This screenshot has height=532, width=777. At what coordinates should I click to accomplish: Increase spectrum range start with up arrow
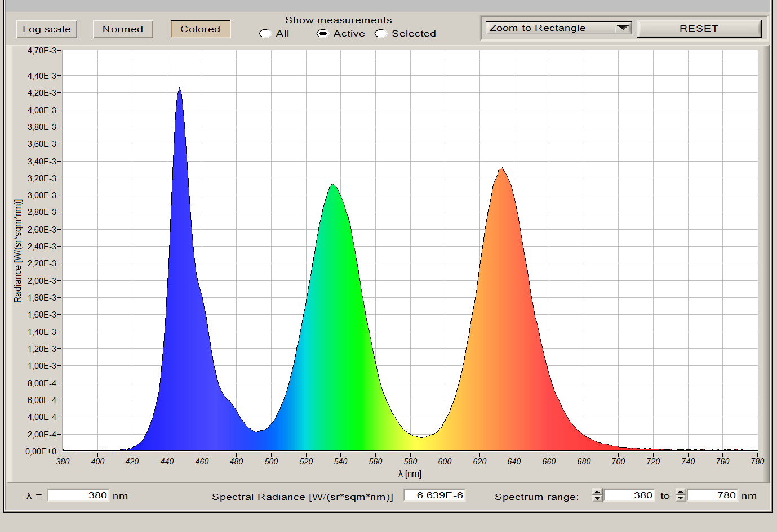point(597,492)
